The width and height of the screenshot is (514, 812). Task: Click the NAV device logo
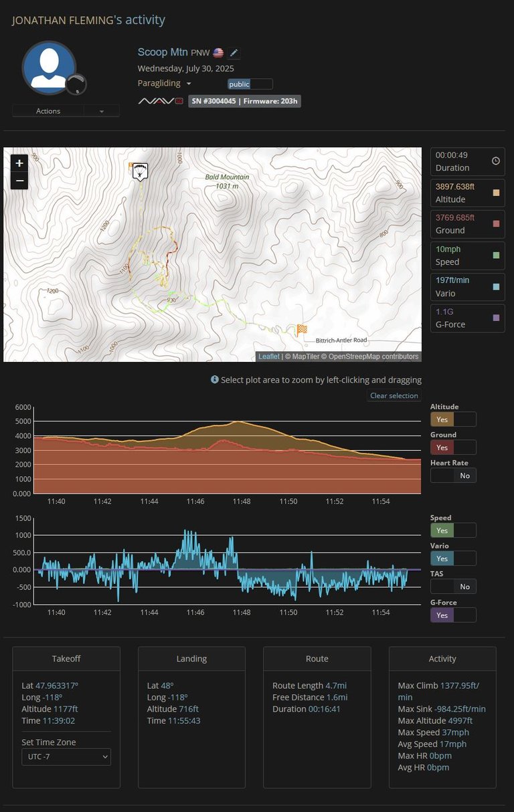(161, 101)
